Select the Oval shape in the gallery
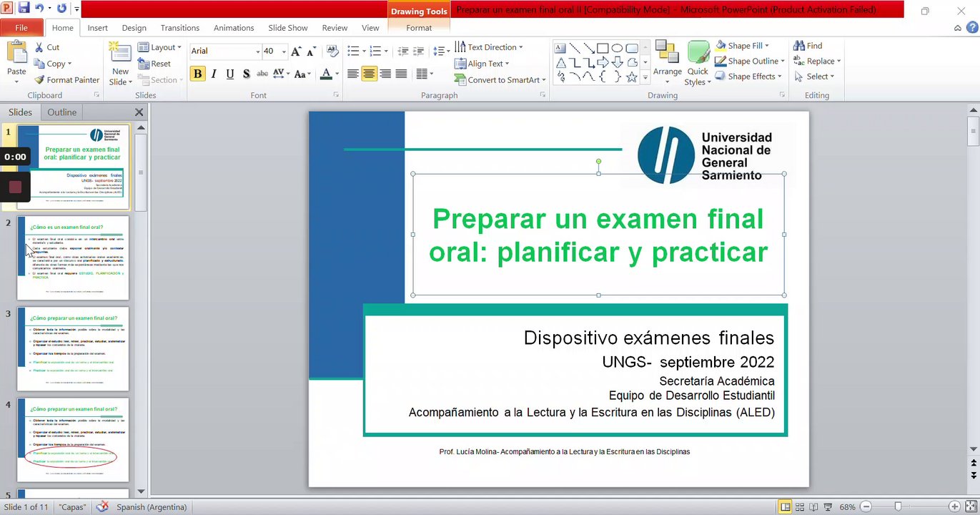980x515 pixels. (x=617, y=49)
